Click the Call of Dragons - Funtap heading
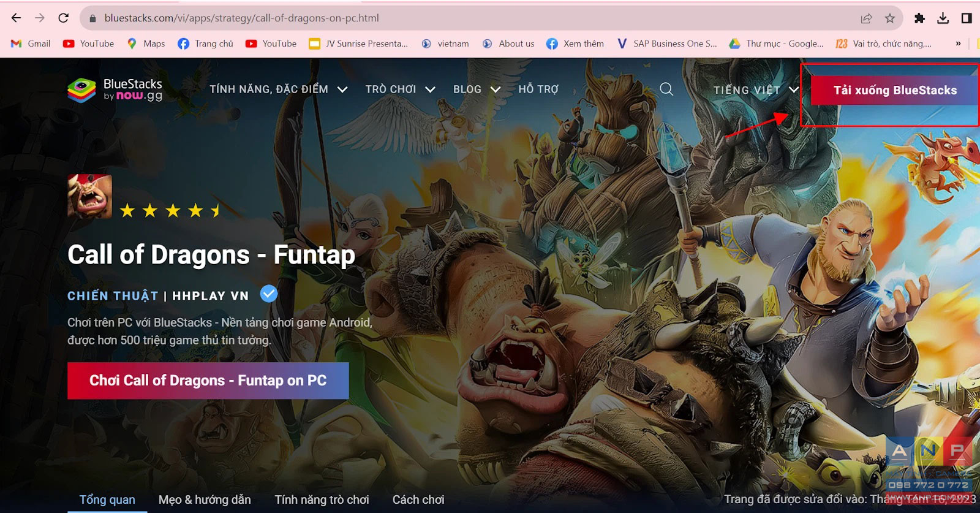Viewport: 980px width, 513px height. coord(211,255)
